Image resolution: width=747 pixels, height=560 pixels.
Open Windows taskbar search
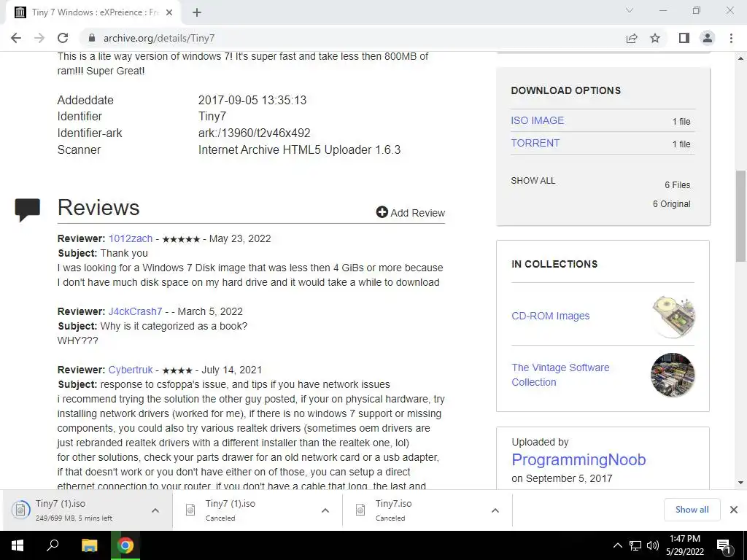(53, 545)
